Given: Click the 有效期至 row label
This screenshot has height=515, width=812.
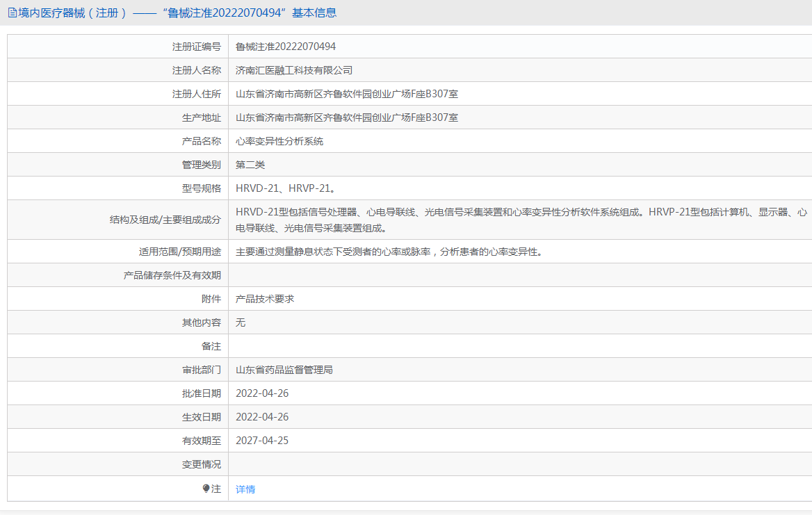Looking at the screenshot, I should (202, 441).
